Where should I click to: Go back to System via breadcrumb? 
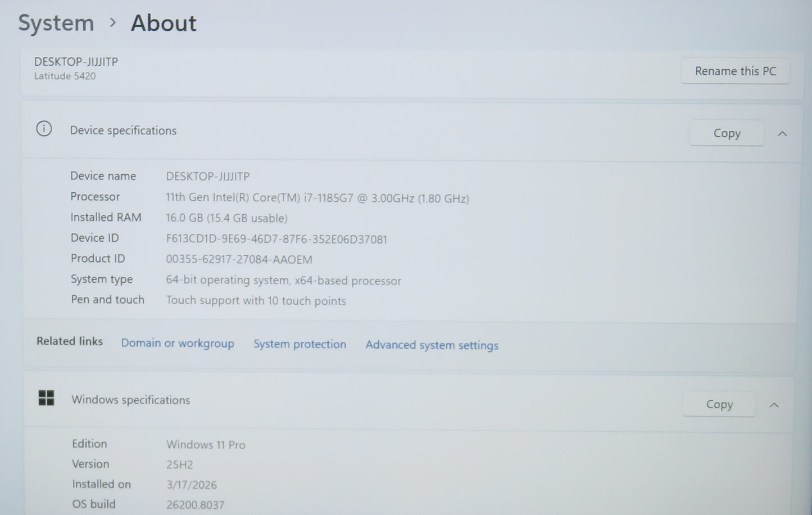(x=56, y=23)
